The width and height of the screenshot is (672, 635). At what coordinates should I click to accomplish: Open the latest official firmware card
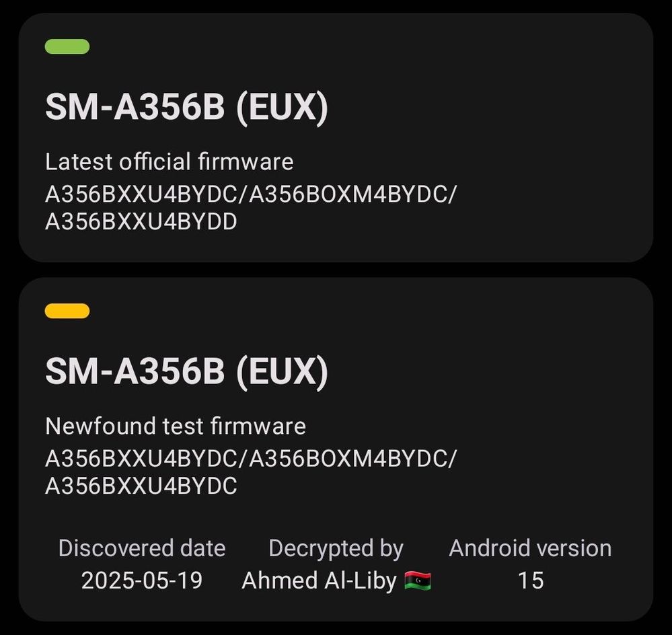[336, 137]
